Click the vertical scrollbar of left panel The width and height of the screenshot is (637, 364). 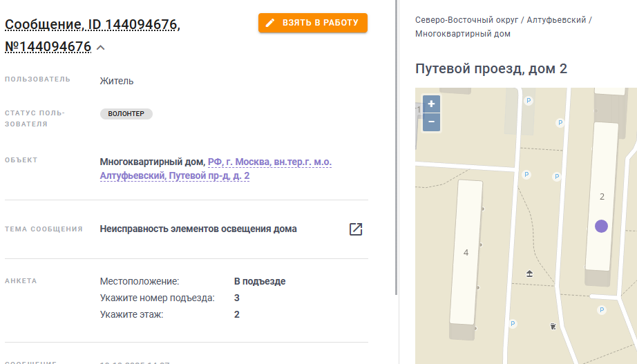pos(397,148)
